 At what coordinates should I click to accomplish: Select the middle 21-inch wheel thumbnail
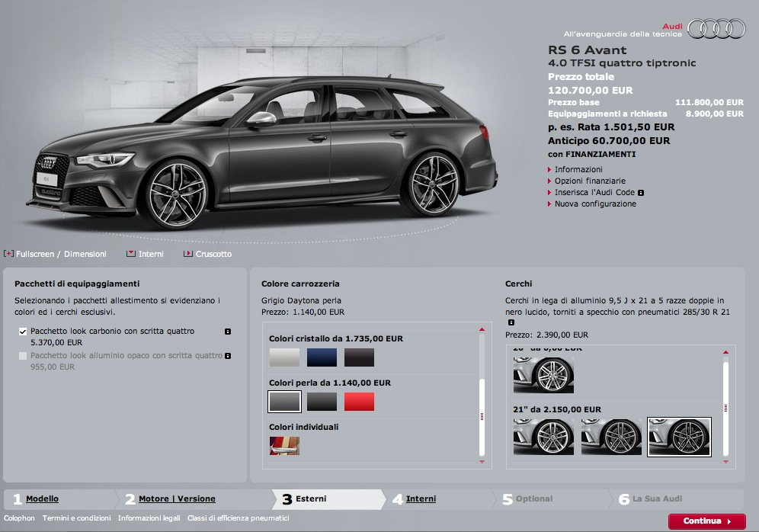[611, 437]
